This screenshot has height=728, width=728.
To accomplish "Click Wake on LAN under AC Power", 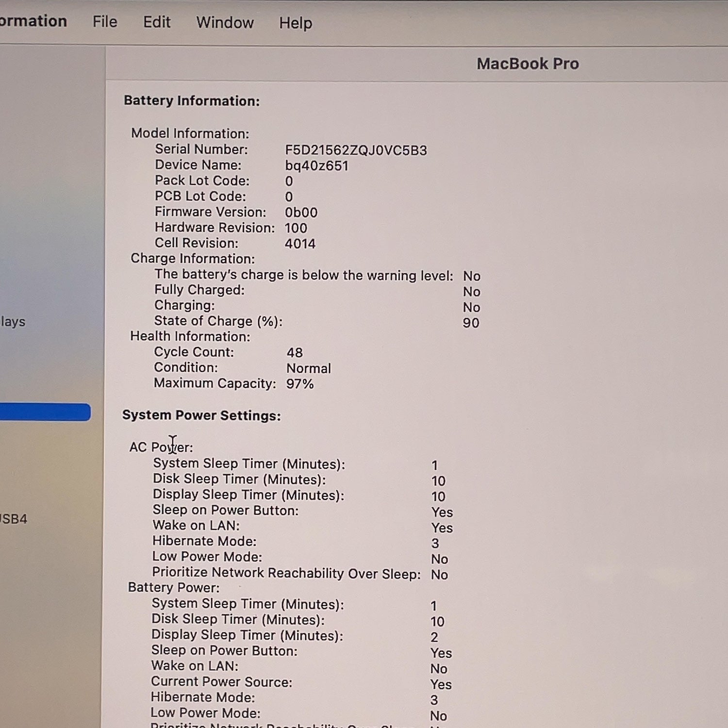I will coord(196,526).
